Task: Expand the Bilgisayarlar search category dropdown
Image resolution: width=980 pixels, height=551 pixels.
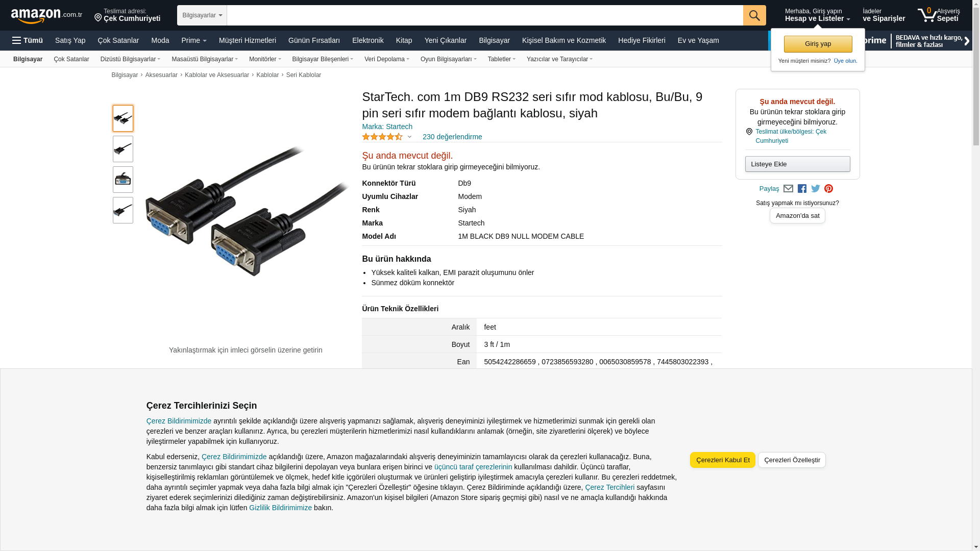Action: (x=202, y=15)
